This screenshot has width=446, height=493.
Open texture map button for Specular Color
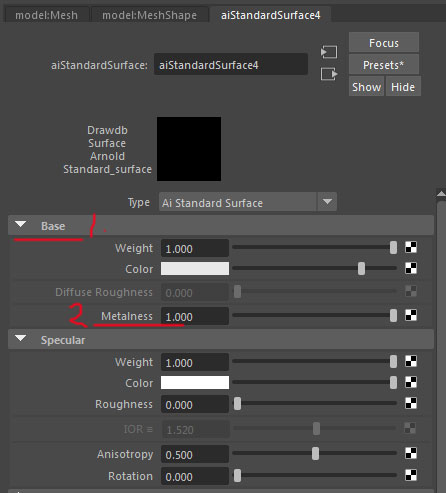pyautogui.click(x=411, y=382)
